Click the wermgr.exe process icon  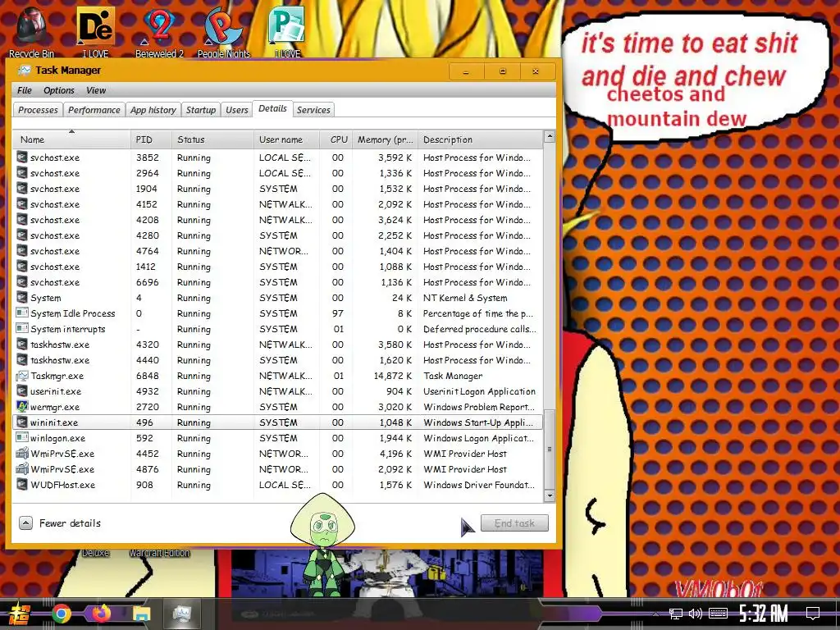(x=22, y=407)
